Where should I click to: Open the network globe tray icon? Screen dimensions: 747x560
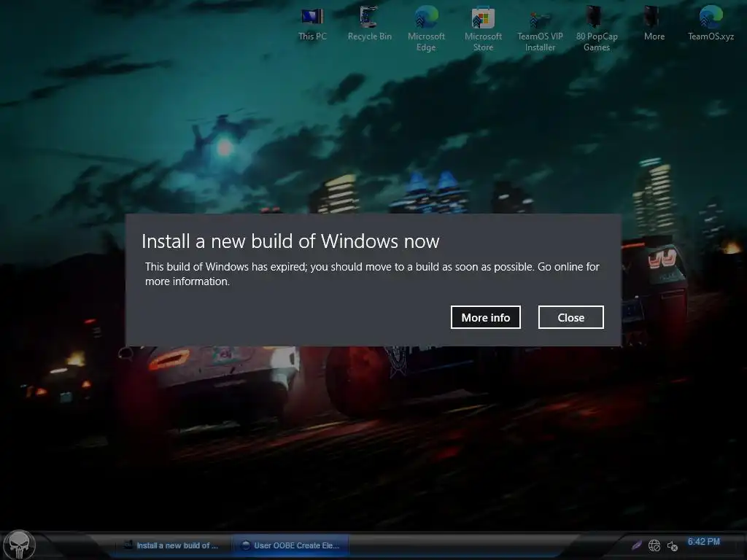(x=654, y=545)
